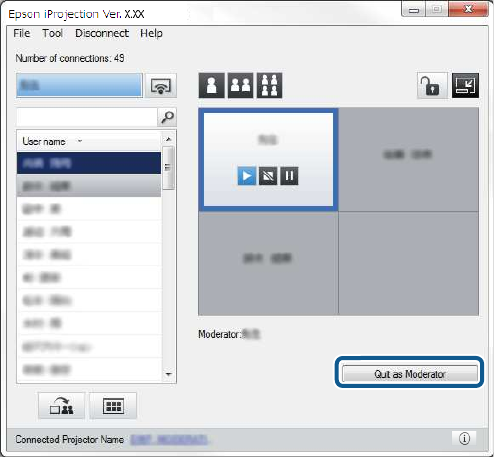The height and width of the screenshot is (457, 494).
Task: Open the User name sort dropdown arrow
Action: pos(80,141)
